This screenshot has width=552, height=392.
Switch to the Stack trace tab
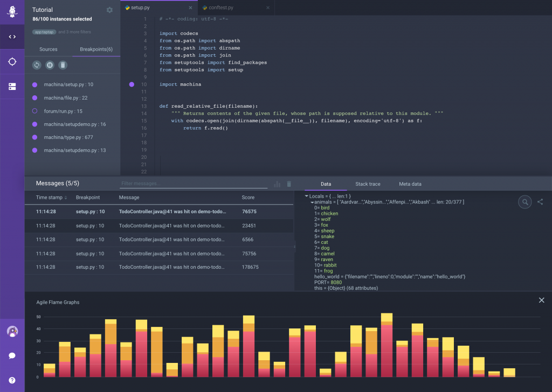pyautogui.click(x=368, y=184)
